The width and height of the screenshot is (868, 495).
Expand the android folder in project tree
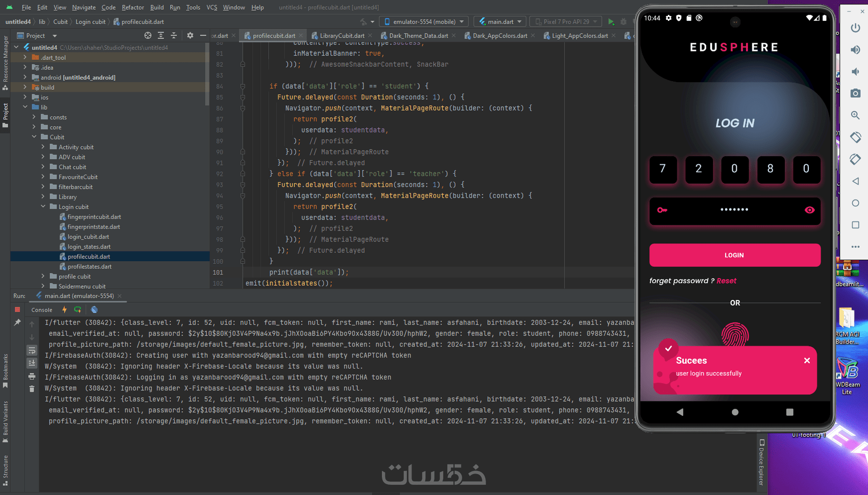click(x=25, y=78)
